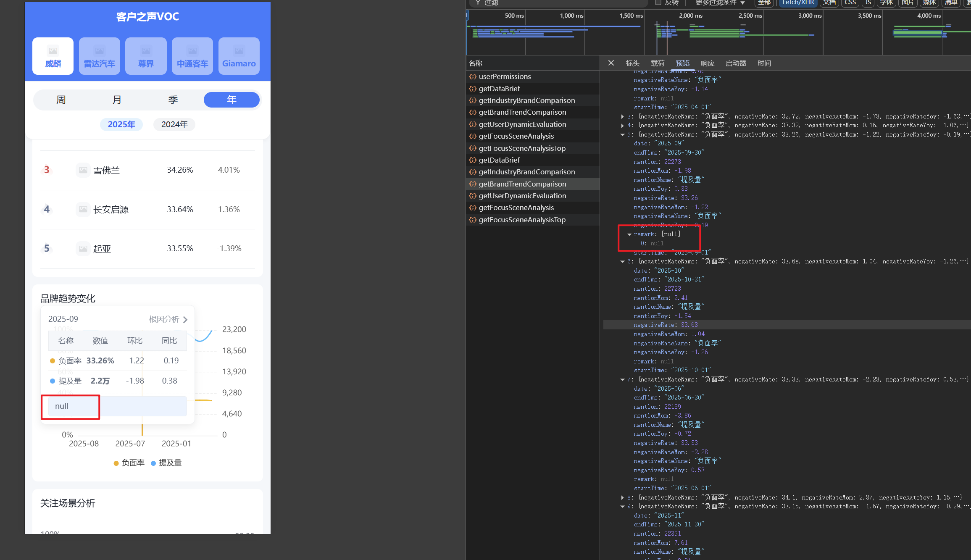Open 根因分析 root cause link
The image size is (971, 560).
coord(168,319)
